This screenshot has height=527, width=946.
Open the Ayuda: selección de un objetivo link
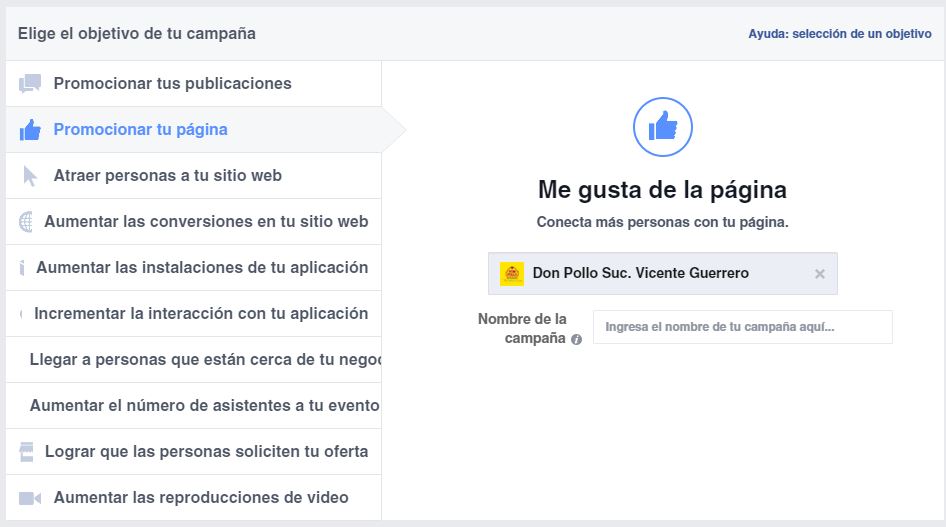[840, 34]
